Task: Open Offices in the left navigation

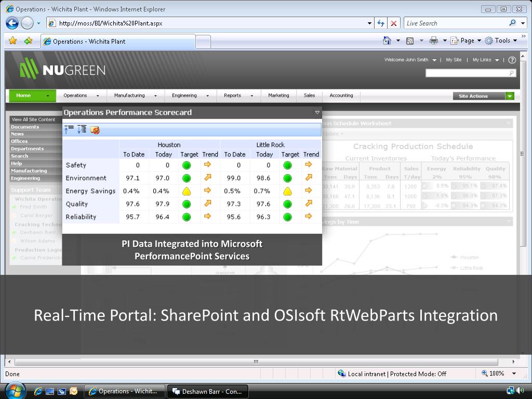Action: [19, 141]
